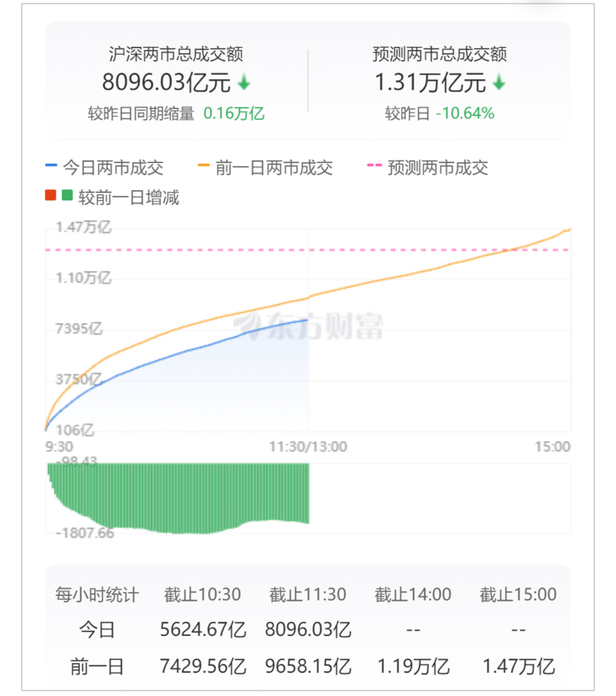Viewport: 616px width, 696px height.
Task: Click the 沪深两市总成交额 heading
Action: (x=176, y=54)
